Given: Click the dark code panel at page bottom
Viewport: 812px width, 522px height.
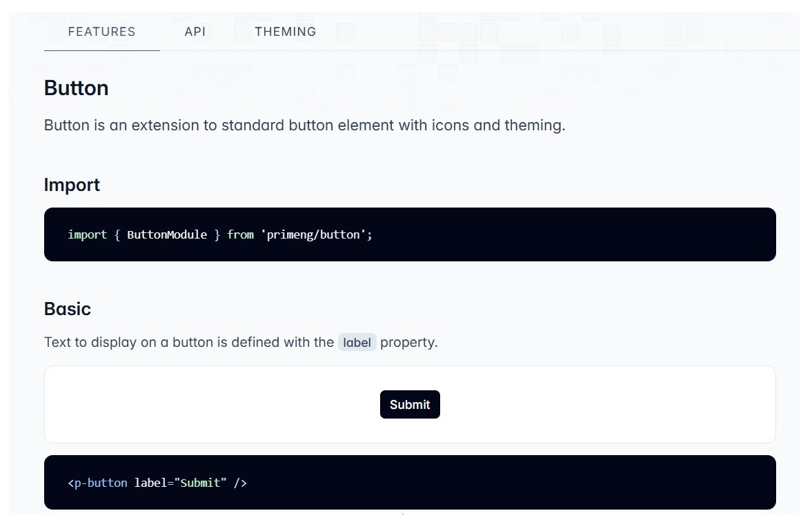Looking at the screenshot, I should (x=410, y=483).
